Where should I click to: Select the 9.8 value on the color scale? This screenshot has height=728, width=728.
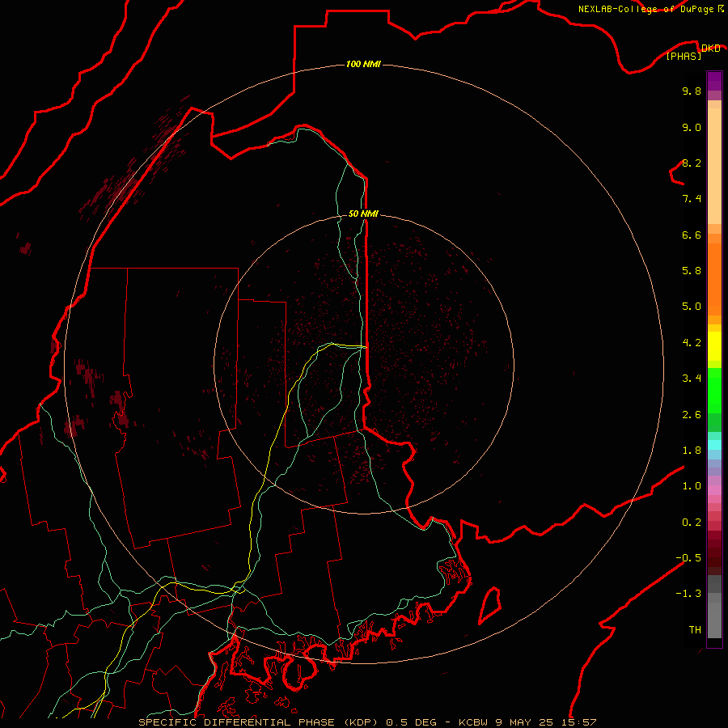692,91
